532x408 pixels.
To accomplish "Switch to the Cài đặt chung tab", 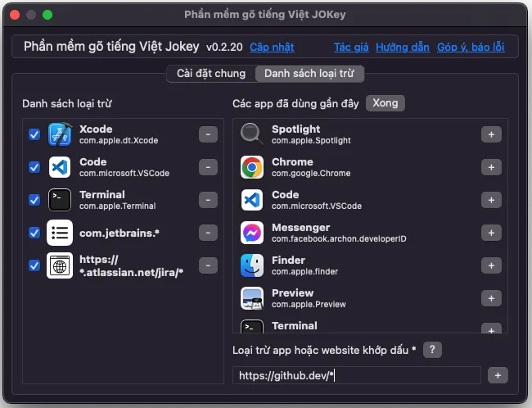I will [211, 74].
